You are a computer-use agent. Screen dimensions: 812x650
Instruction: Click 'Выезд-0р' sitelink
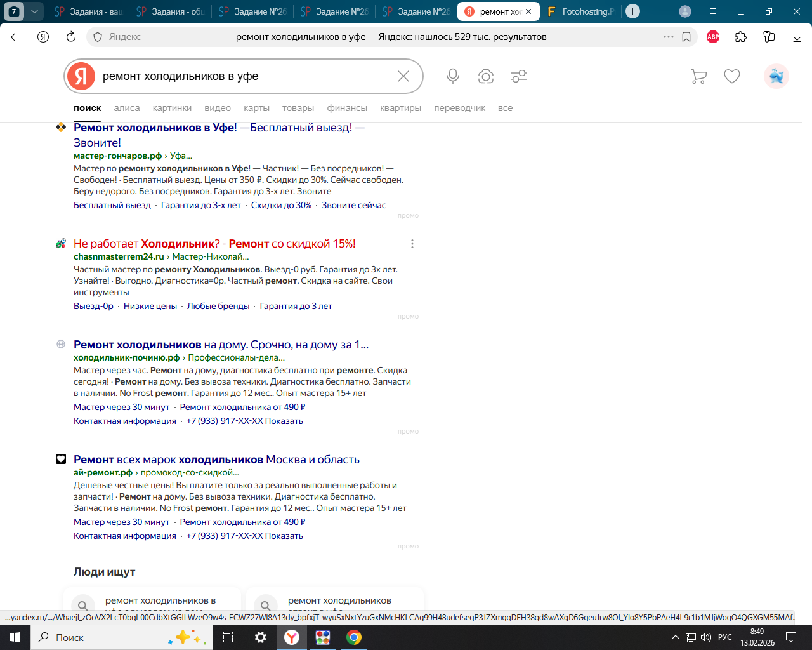[x=93, y=306]
